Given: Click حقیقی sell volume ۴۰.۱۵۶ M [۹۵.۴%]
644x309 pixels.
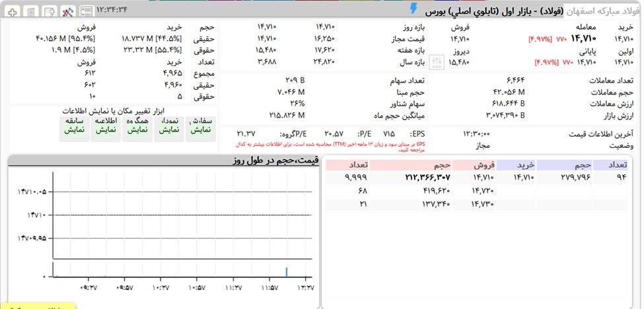Looking at the screenshot, I should [65, 38].
